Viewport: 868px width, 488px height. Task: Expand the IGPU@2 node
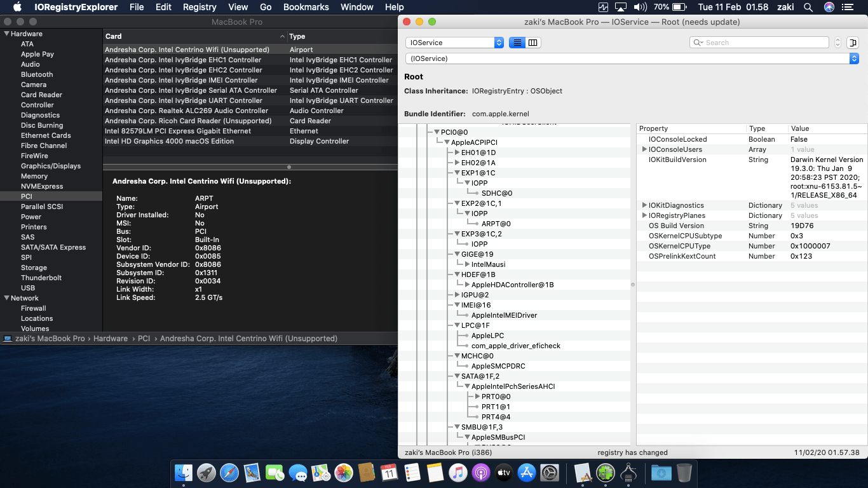[457, 295]
